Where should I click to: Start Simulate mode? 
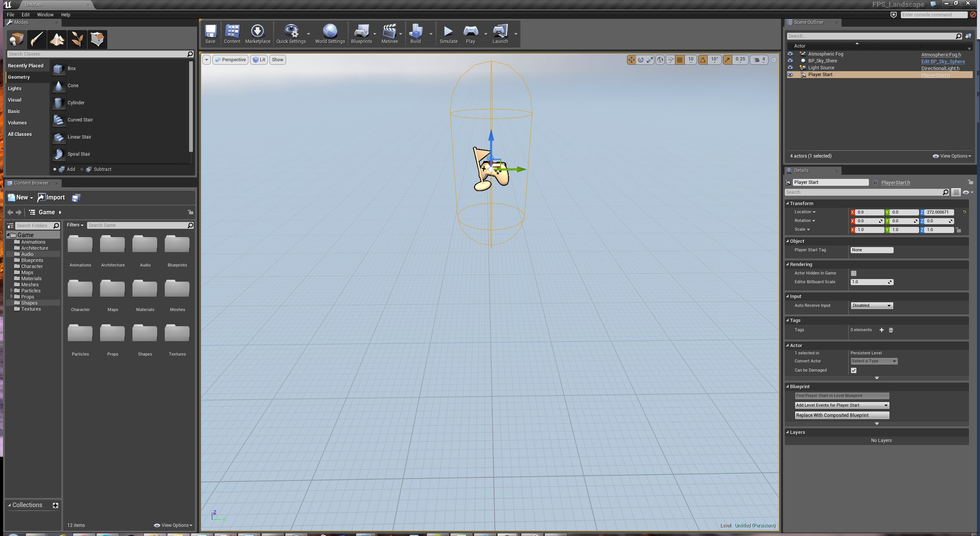click(448, 33)
